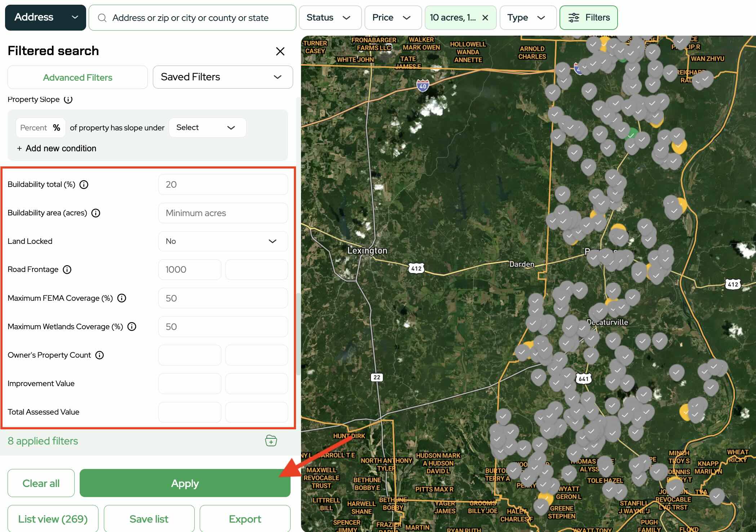
Task: Open the Status filter menu
Action: pyautogui.click(x=330, y=18)
